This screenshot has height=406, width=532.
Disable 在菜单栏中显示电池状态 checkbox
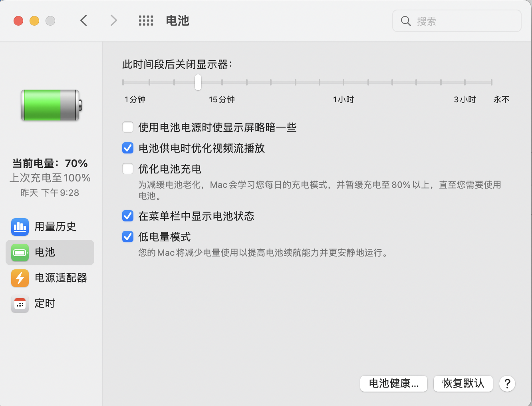128,216
